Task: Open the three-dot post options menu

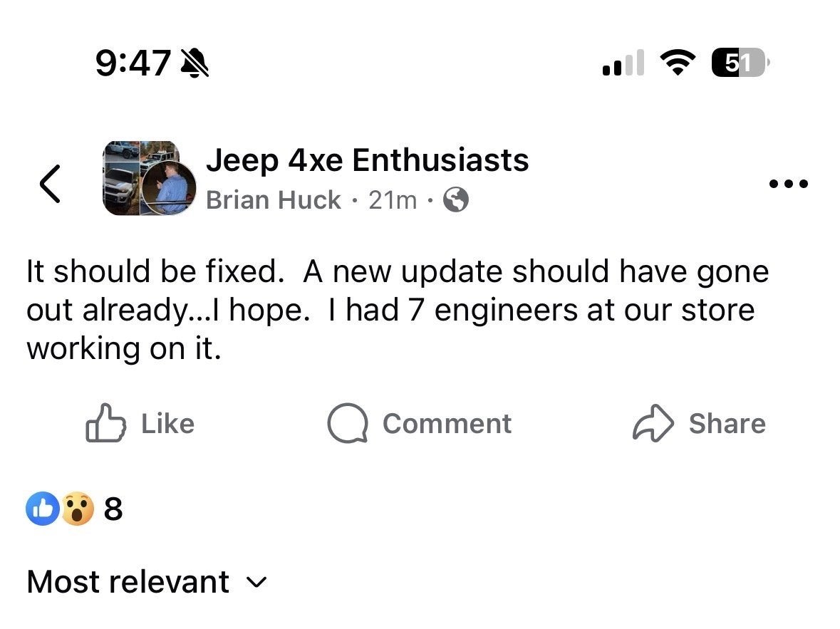Action: click(789, 184)
